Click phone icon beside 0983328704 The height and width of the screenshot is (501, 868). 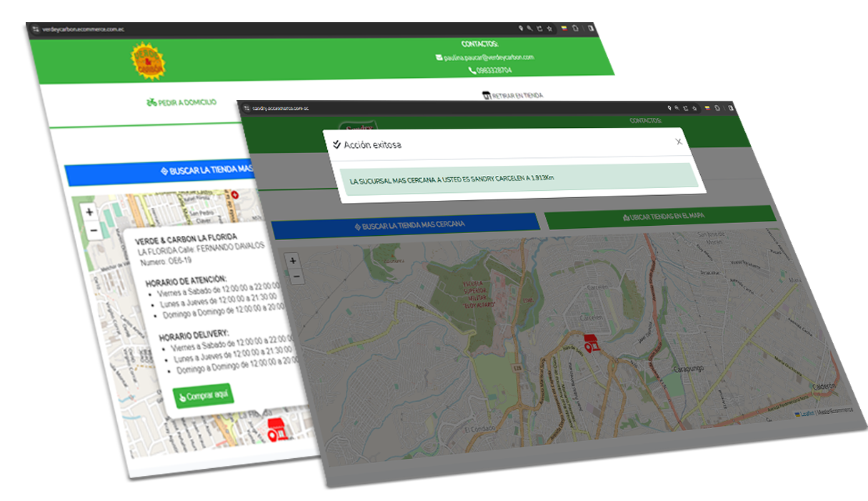[x=472, y=70]
